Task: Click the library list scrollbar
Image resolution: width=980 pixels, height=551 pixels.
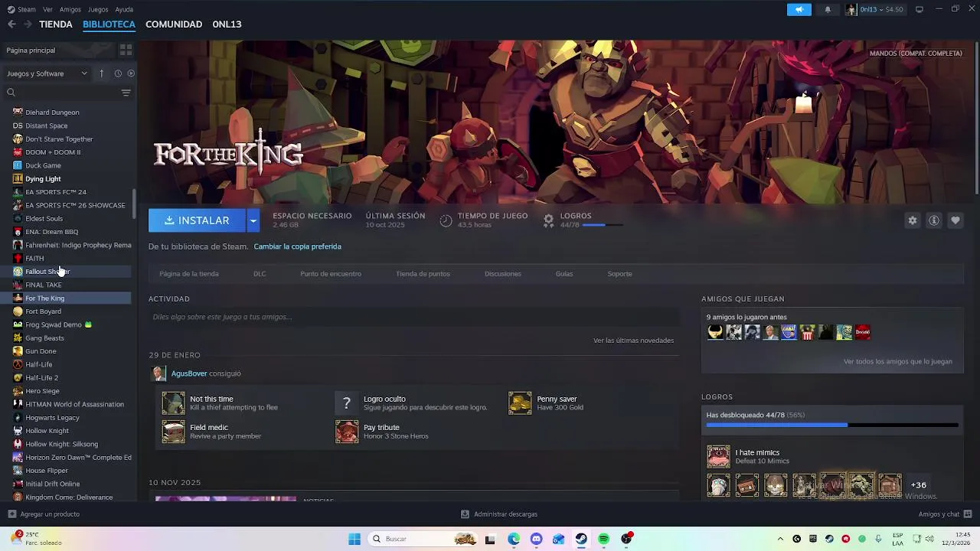Action: [135, 203]
